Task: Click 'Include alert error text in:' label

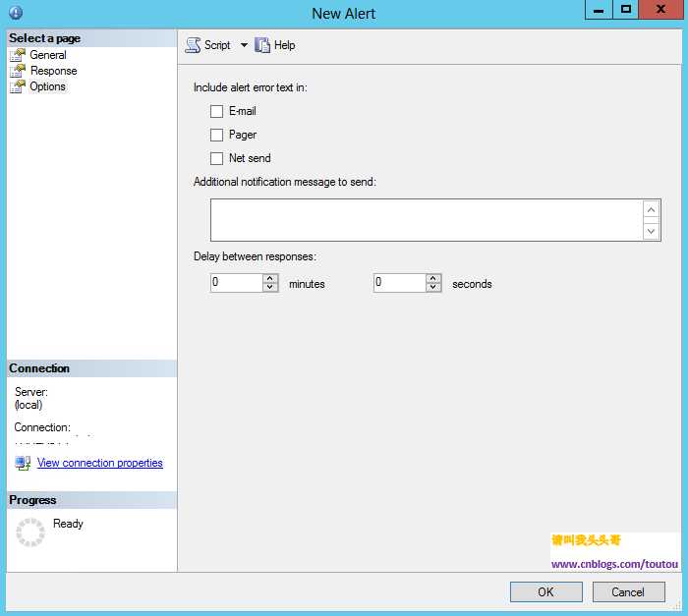Action: coord(250,87)
